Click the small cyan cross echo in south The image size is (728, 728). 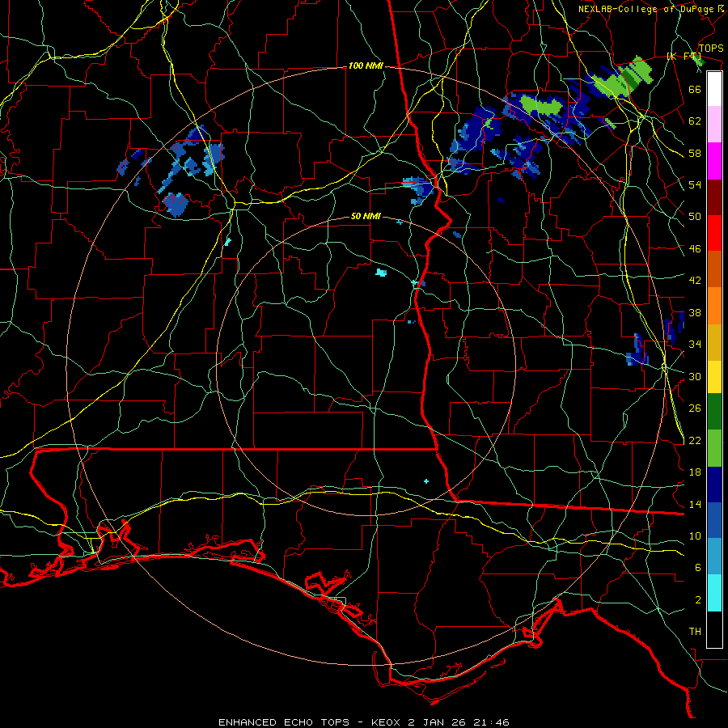(426, 481)
